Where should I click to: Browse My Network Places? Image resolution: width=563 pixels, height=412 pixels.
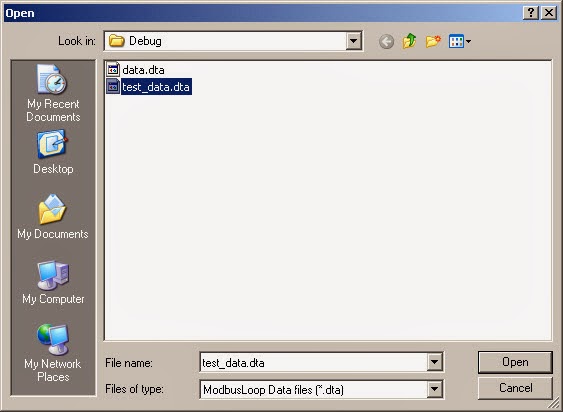pyautogui.click(x=53, y=353)
